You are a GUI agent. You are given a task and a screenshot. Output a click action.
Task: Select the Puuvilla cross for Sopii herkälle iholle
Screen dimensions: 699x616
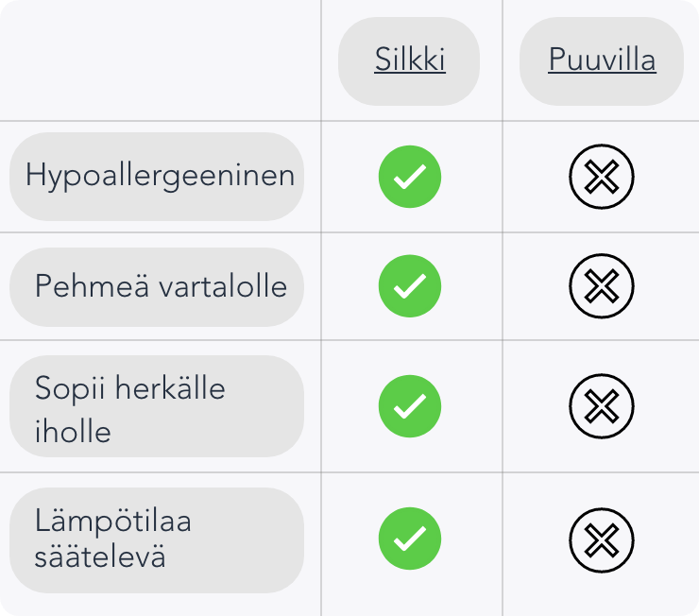[602, 406]
